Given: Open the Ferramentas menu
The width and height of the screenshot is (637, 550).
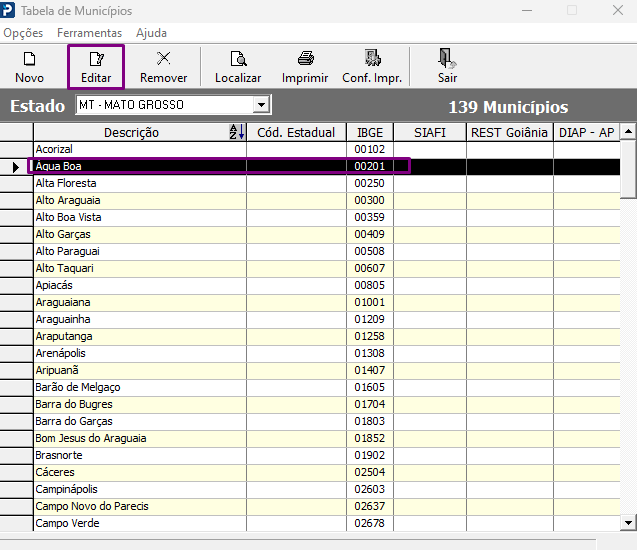Looking at the screenshot, I should [89, 33].
